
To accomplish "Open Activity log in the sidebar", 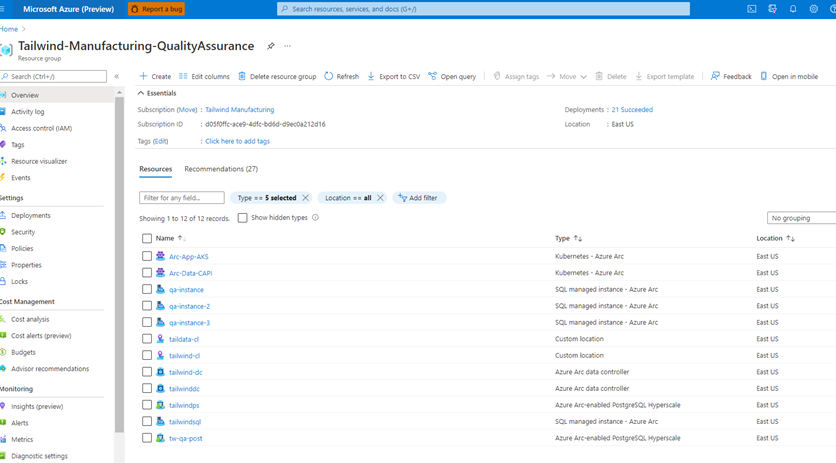I will pyautogui.click(x=28, y=111).
